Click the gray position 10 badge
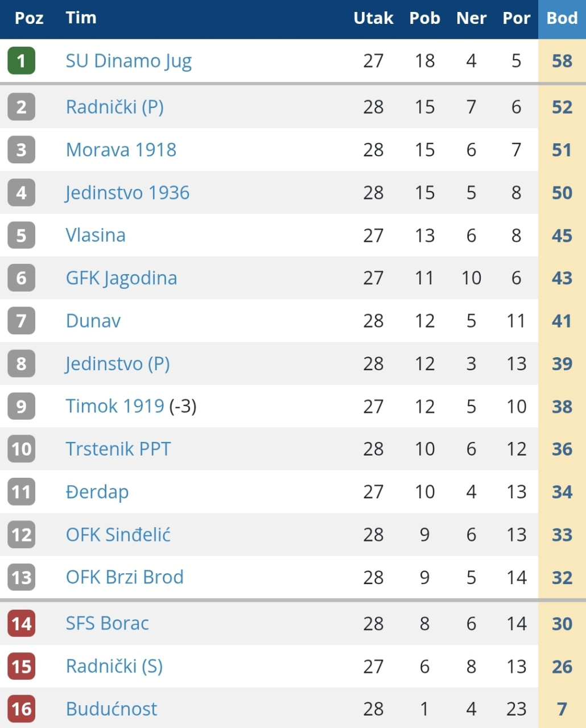This screenshot has width=586, height=728. [22, 449]
